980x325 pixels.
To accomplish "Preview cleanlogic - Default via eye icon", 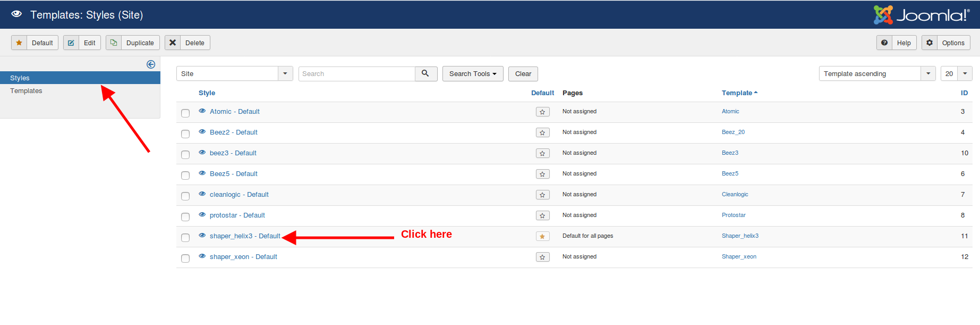I will point(202,194).
